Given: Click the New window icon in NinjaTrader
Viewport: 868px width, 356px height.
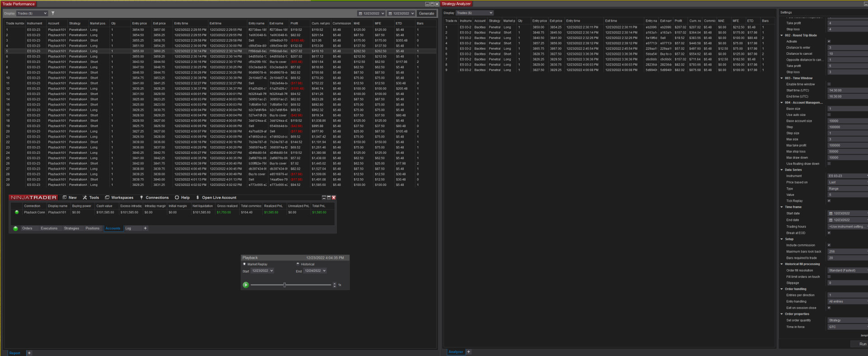Looking at the screenshot, I should [65, 198].
